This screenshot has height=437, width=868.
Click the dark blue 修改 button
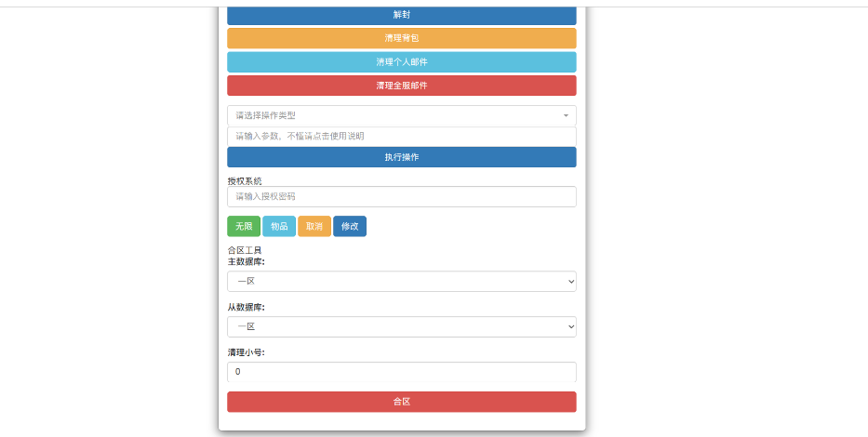350,226
